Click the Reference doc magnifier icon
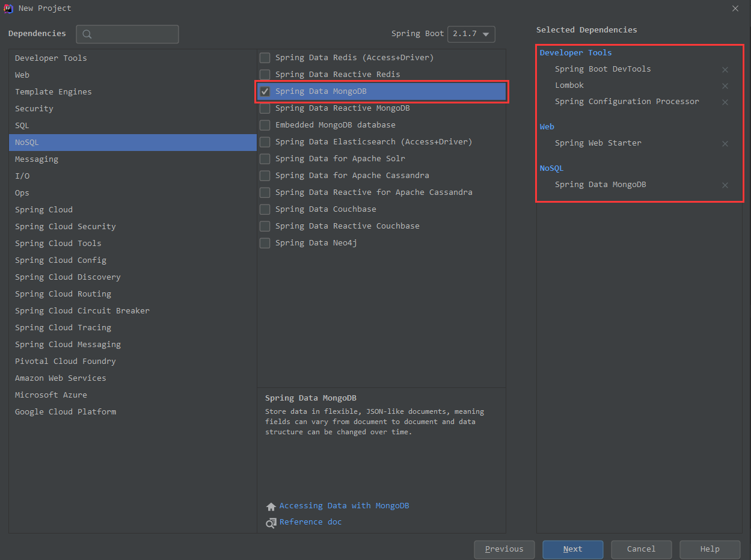Screen dimensions: 751x560 (x=271, y=523)
